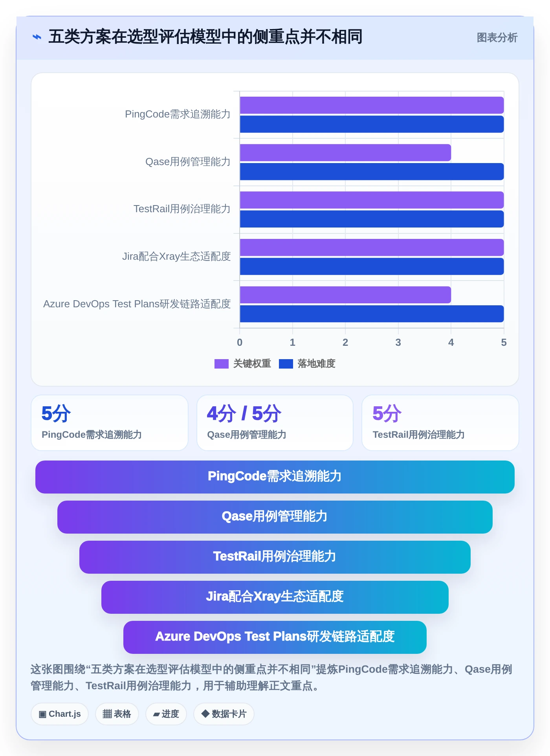Click y-axis label Jira配合Xray生态适配度
Screen dimensions: 550x756
176,257
